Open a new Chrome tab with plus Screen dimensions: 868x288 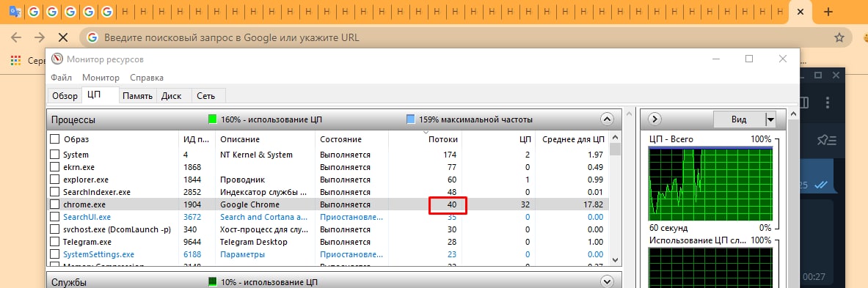828,12
